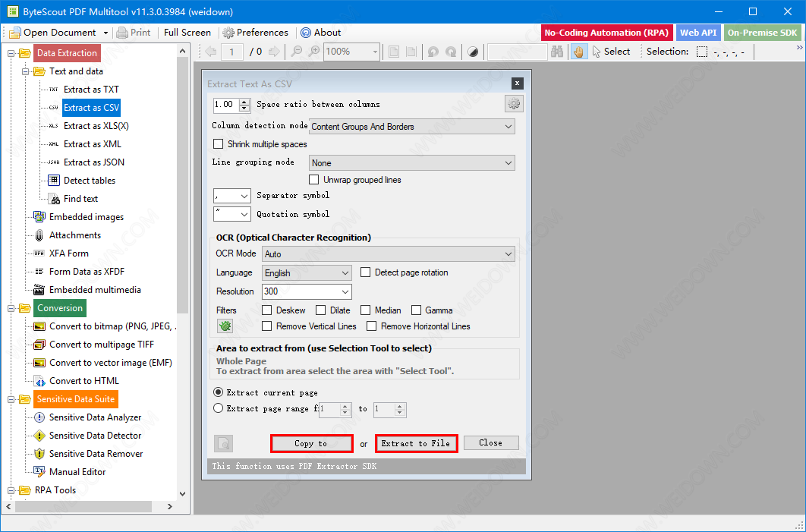The width and height of the screenshot is (806, 532).
Task: Open the Extract as TXT tool
Action: click(91, 90)
